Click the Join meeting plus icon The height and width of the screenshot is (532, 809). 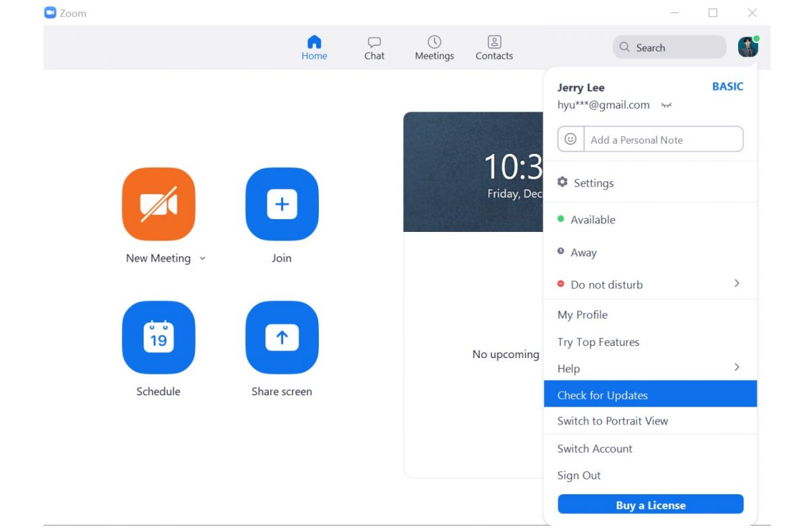(282, 204)
